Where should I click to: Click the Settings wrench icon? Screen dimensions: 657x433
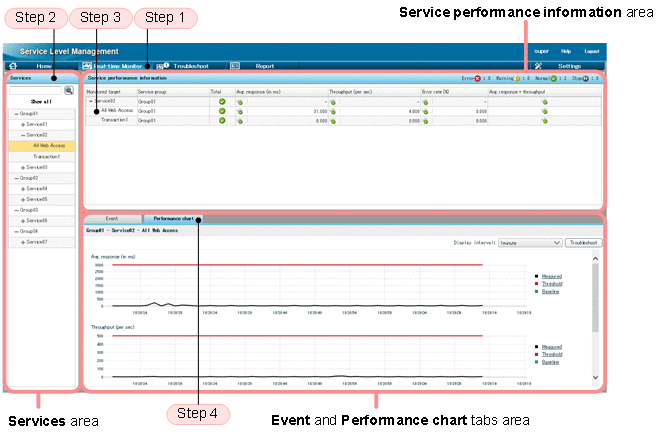[x=537, y=65]
